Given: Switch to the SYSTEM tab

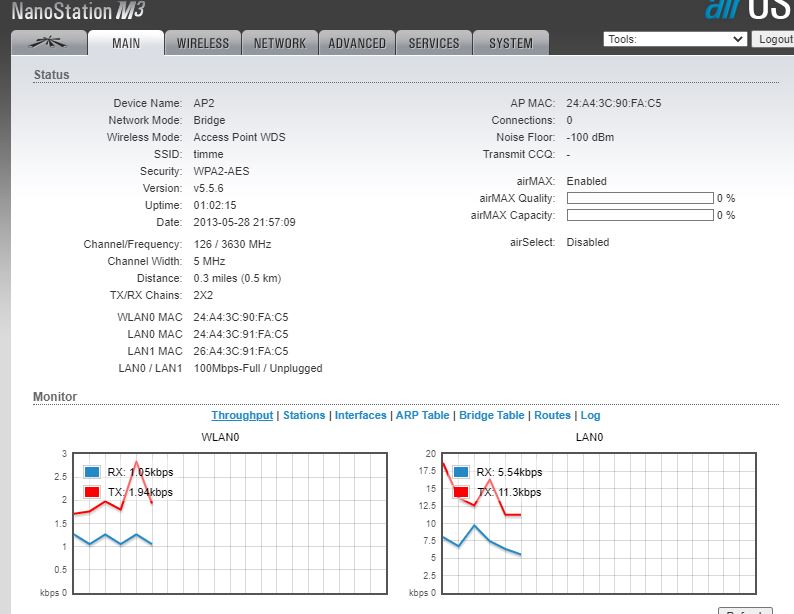Looking at the screenshot, I should (x=511, y=43).
